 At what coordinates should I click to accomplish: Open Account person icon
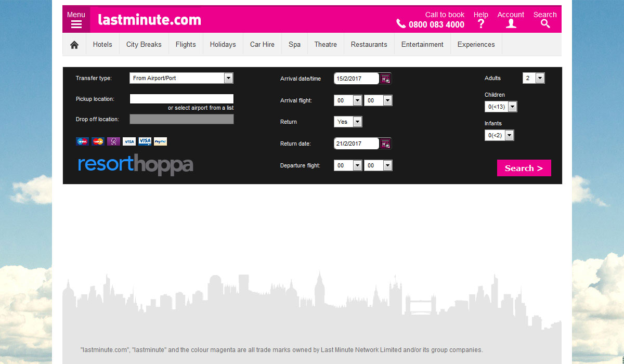pos(511,24)
